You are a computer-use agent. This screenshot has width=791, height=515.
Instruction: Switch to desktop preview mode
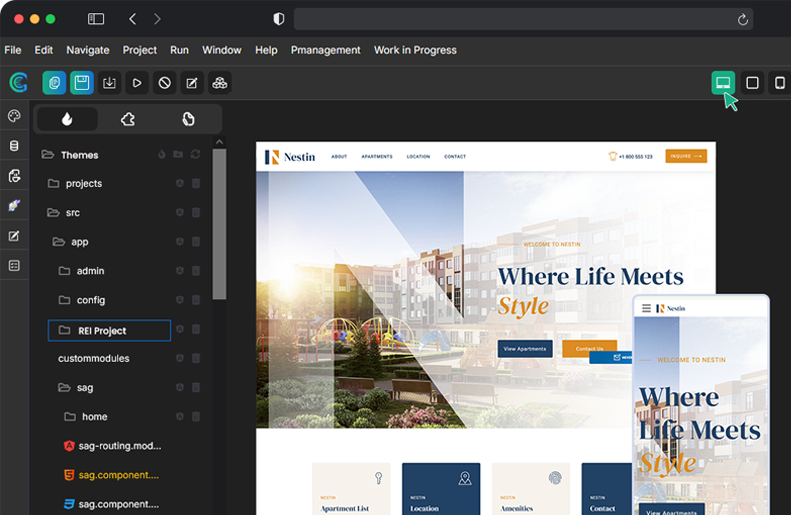[x=723, y=83]
